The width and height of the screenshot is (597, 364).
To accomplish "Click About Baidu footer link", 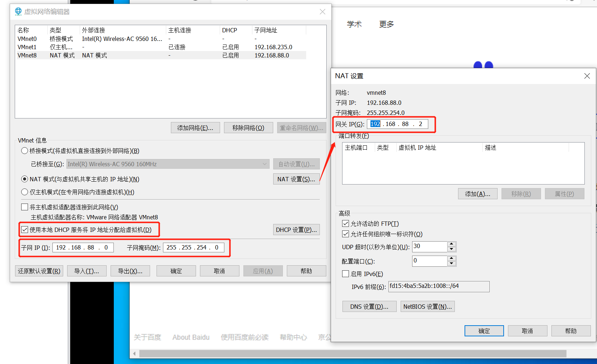I will click(x=191, y=337).
